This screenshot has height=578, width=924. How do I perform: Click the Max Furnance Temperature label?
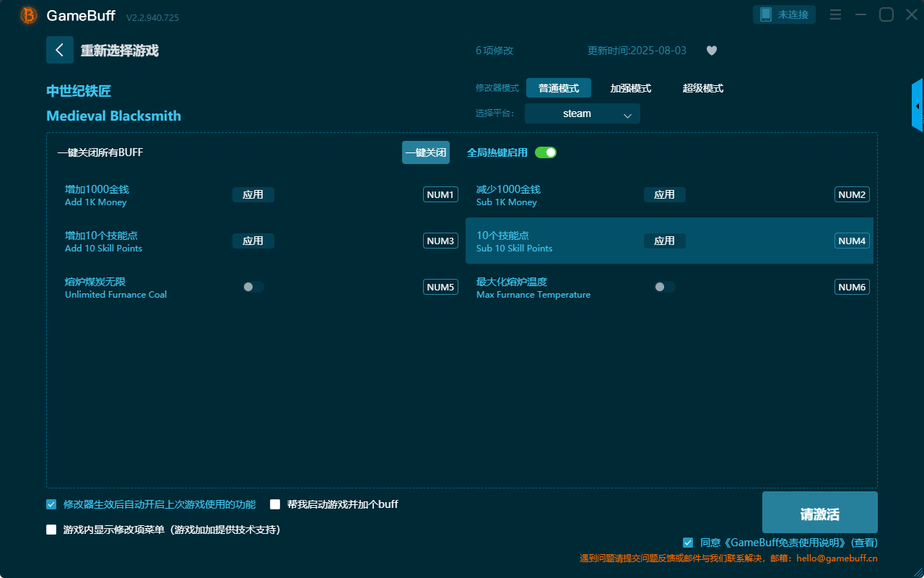(533, 295)
